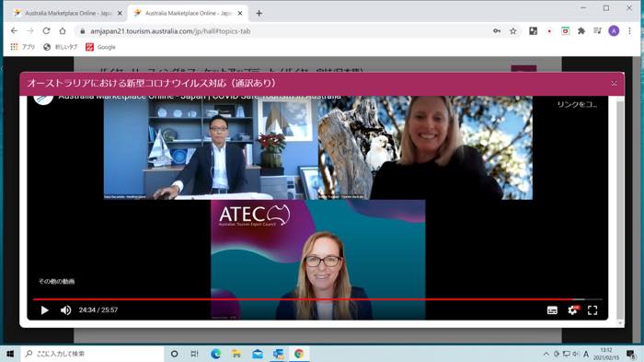This screenshot has height=362, width=644.
Task: Open the Extensions puzzle menu
Action: pyautogui.click(x=581, y=30)
